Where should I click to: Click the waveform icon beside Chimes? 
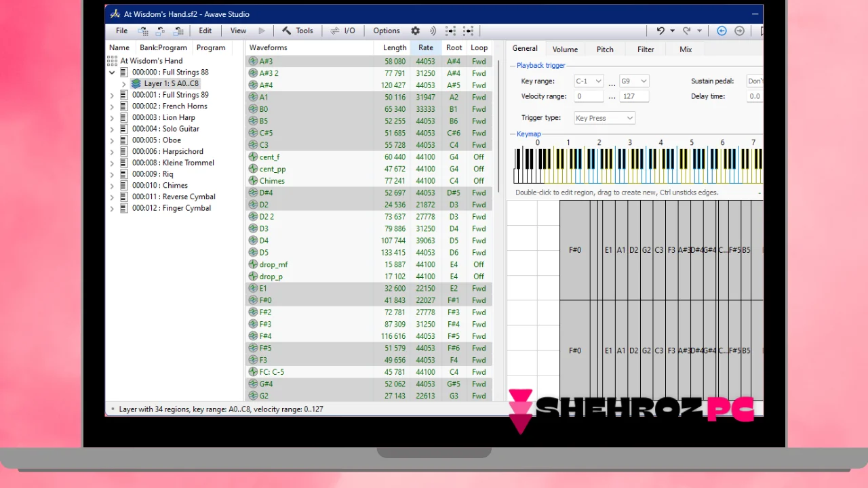[x=253, y=181]
